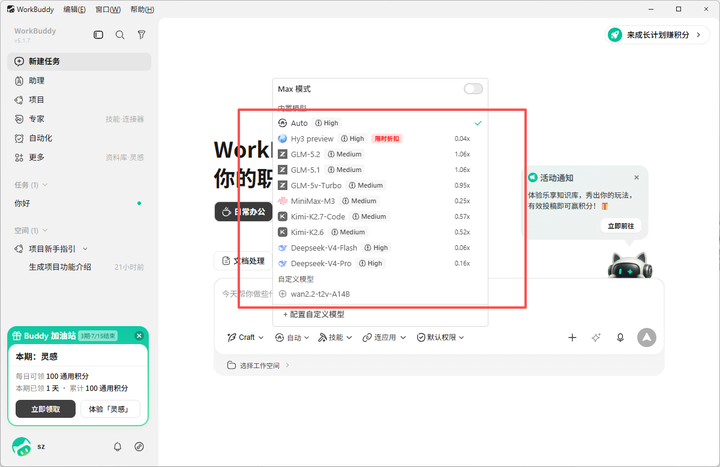Close the Buddy 加油站 card
The image size is (720, 467).
[139, 336]
